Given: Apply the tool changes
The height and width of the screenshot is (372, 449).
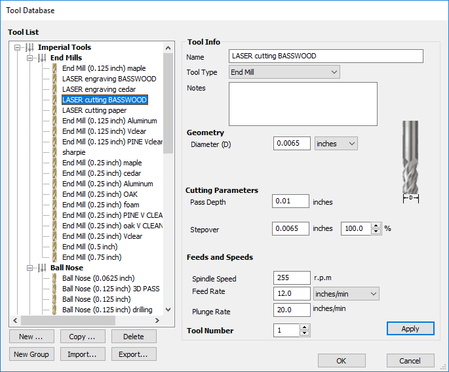Looking at the screenshot, I should point(410,329).
